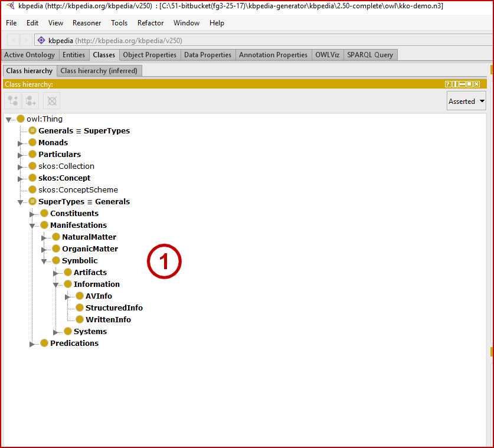The image size is (494, 448).
Task: Click the back navigation arrow
Action: (13, 40)
